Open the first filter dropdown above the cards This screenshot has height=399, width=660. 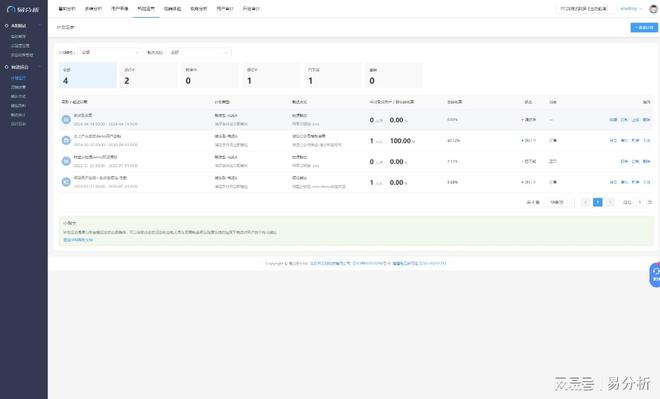[109, 52]
